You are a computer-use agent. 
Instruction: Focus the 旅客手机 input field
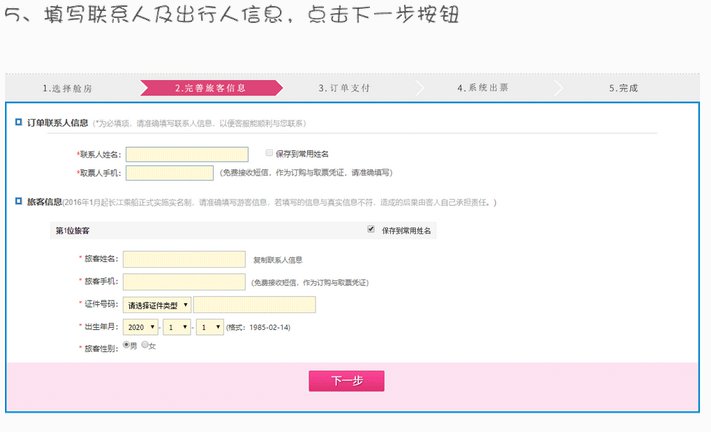click(184, 282)
